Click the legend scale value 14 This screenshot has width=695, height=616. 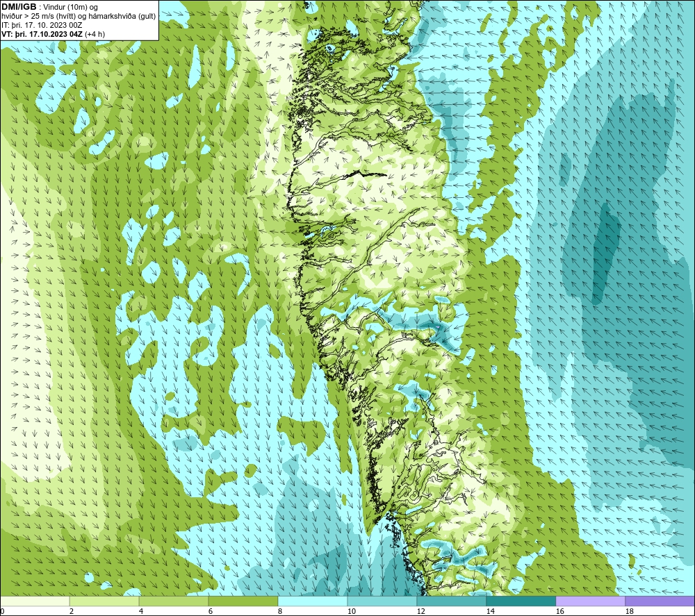click(490, 612)
